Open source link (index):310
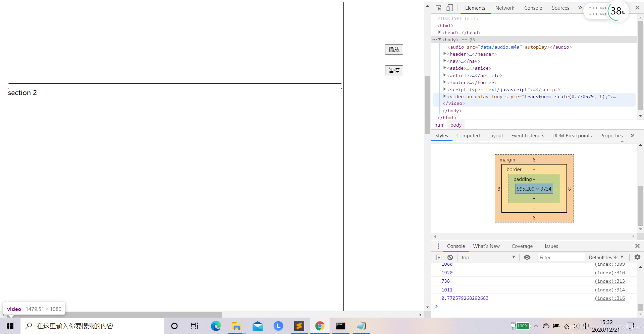Viewport: 644px width, 334px height. [x=609, y=273]
